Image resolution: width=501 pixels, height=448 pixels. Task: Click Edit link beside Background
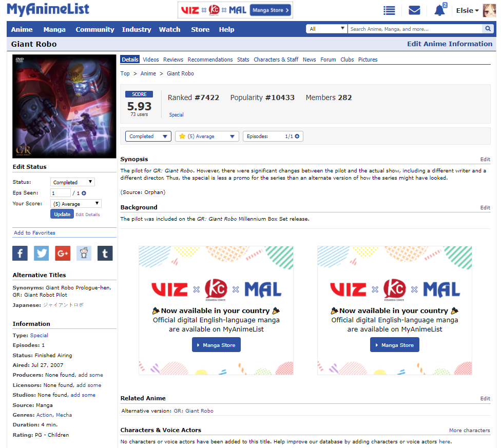pos(485,207)
